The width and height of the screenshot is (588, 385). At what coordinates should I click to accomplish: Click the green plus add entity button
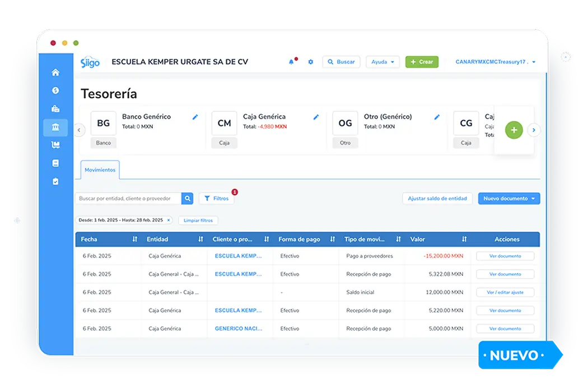514,130
